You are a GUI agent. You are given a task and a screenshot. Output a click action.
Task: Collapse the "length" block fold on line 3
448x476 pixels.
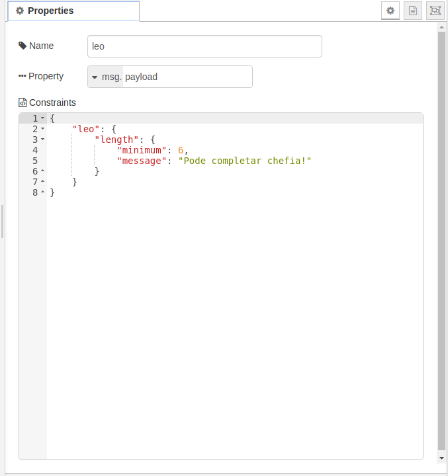[x=42, y=139]
